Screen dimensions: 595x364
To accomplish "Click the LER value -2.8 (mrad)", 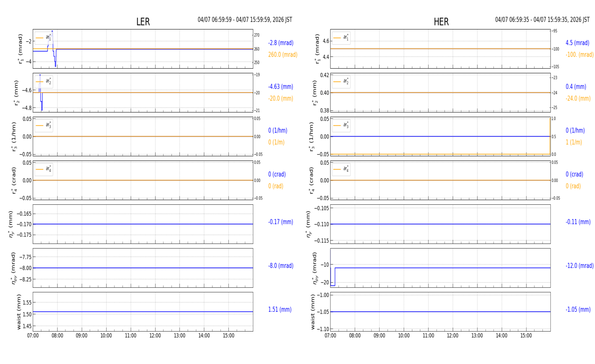I will click(281, 43).
